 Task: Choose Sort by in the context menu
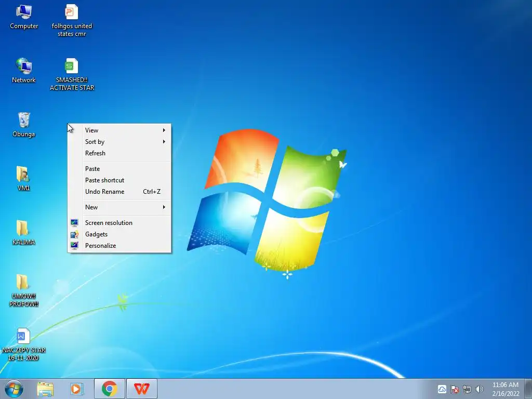pos(119,142)
